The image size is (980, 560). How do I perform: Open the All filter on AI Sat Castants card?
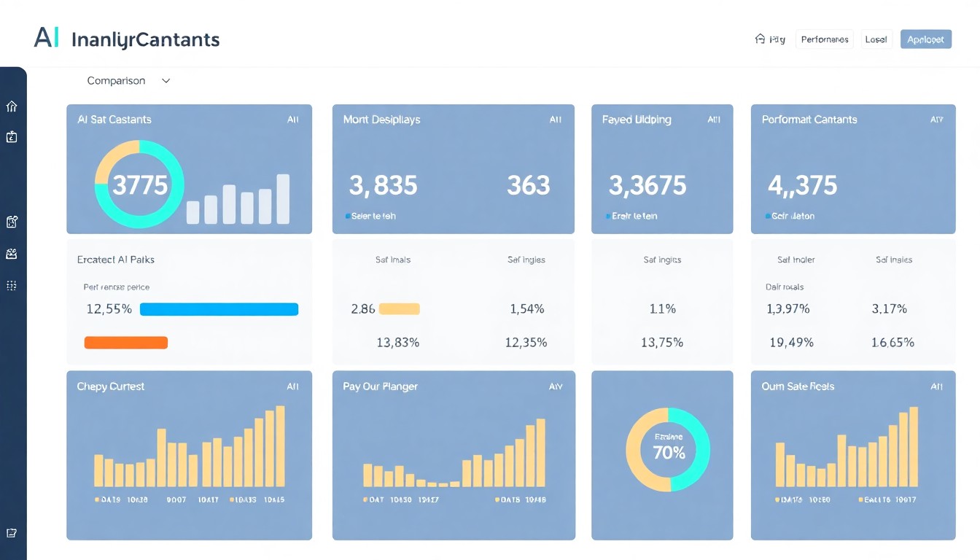coord(292,120)
